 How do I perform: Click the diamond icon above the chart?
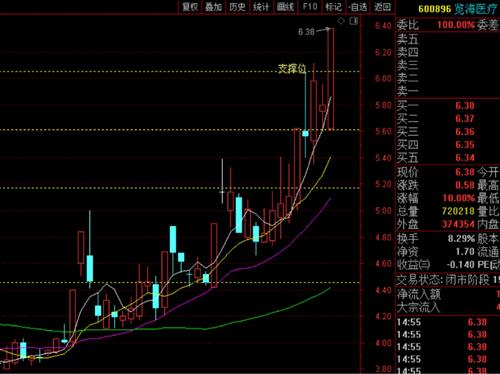[x=341, y=21]
